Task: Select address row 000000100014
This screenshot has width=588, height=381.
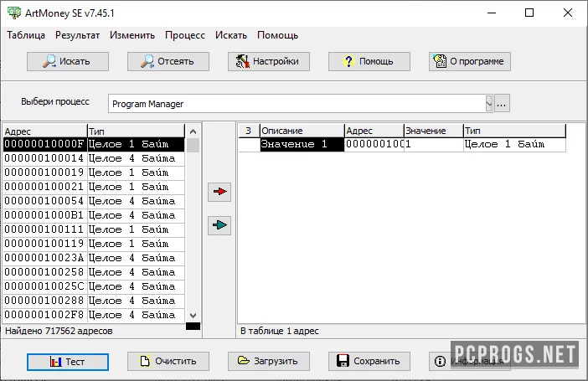Action: click(94, 158)
